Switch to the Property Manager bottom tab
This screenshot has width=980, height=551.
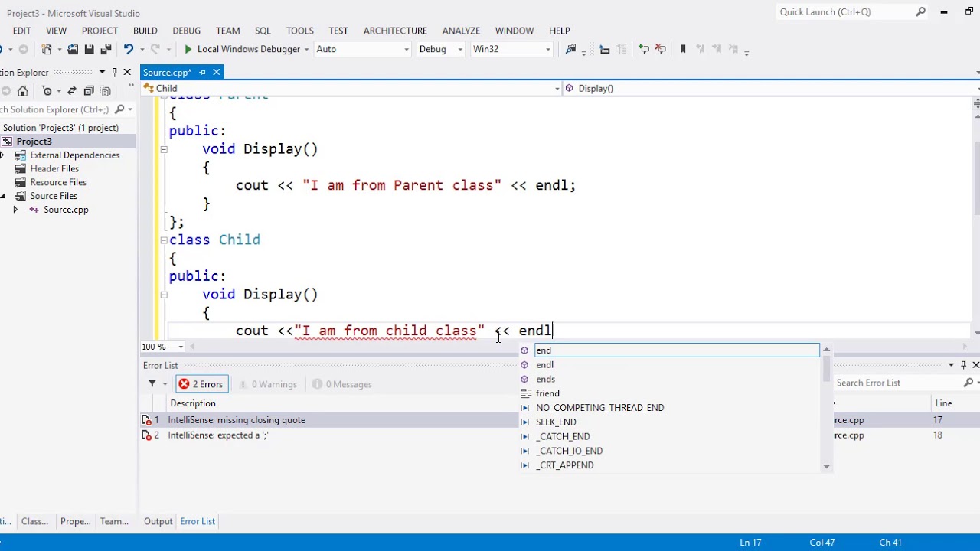pyautogui.click(x=75, y=521)
